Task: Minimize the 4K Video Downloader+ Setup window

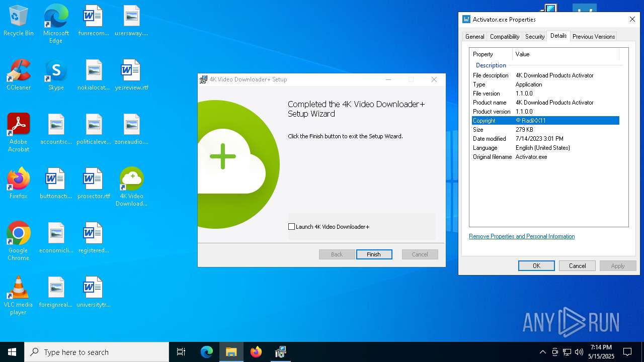Action: (388, 79)
